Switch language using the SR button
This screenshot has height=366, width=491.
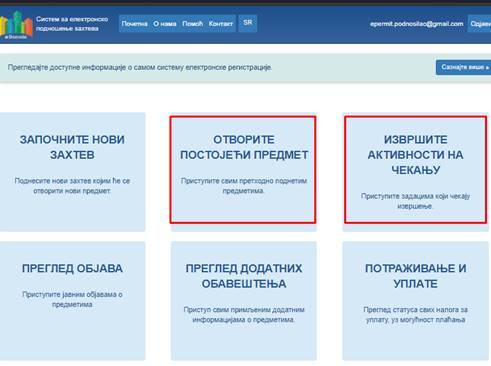coord(248,23)
